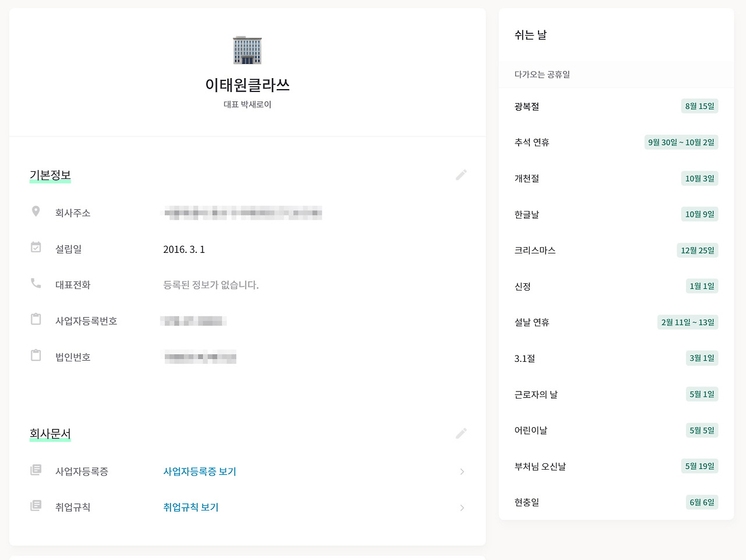Select the 광복절 holiday row

(x=616, y=107)
